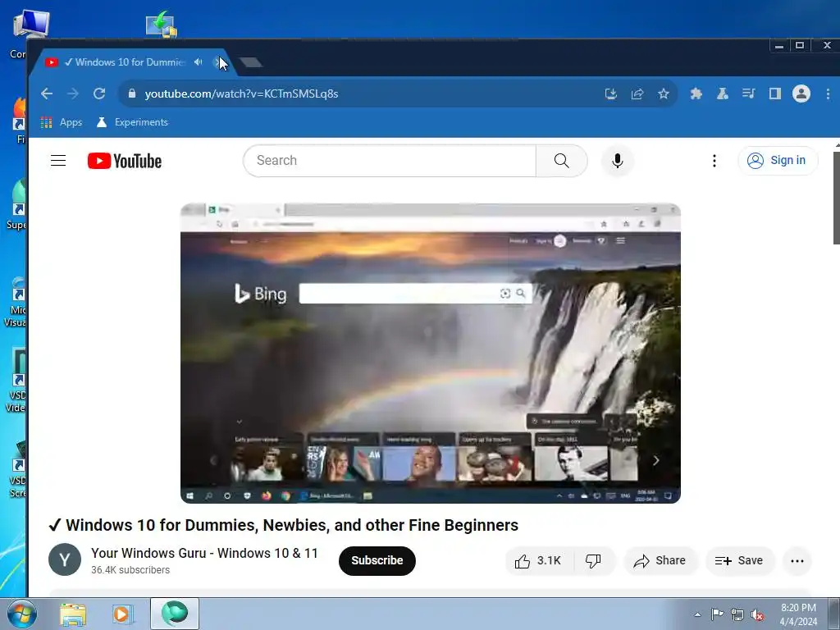Click the active browser taskbar button
Viewport: 840px width, 630px height.
[x=175, y=614]
